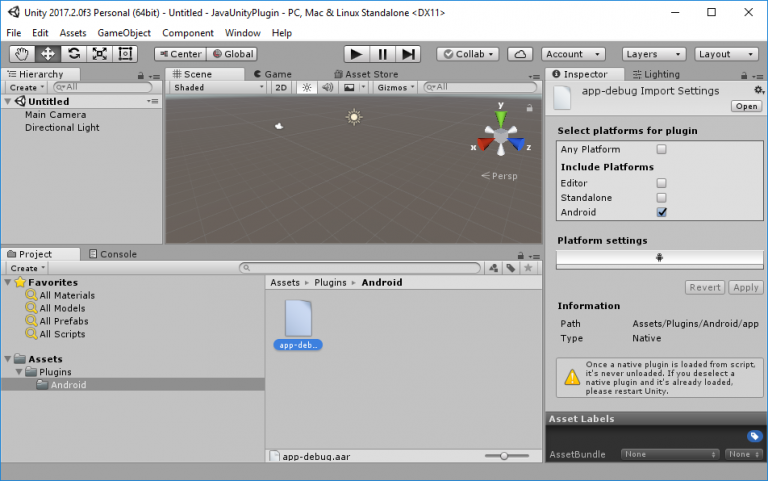This screenshot has width=768, height=481.
Task: Click the Open button in Inspector
Action: tap(746, 106)
